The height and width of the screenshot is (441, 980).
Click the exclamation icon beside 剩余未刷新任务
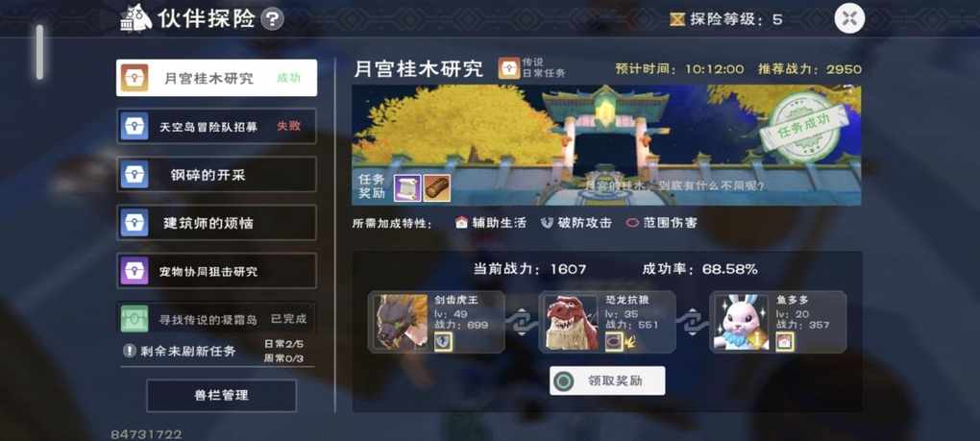pos(130,351)
